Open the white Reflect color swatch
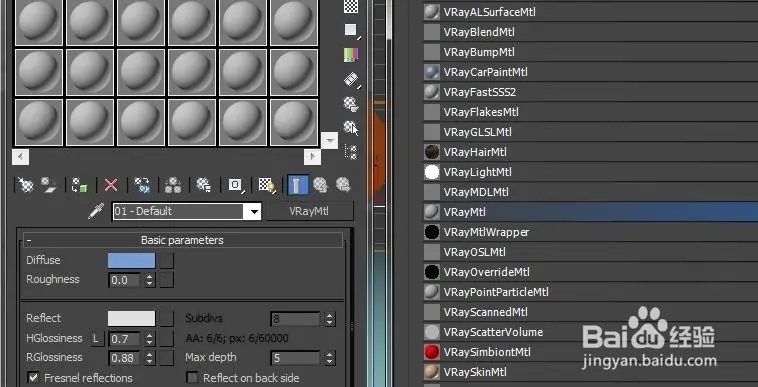The height and width of the screenshot is (387, 758). tap(131, 318)
